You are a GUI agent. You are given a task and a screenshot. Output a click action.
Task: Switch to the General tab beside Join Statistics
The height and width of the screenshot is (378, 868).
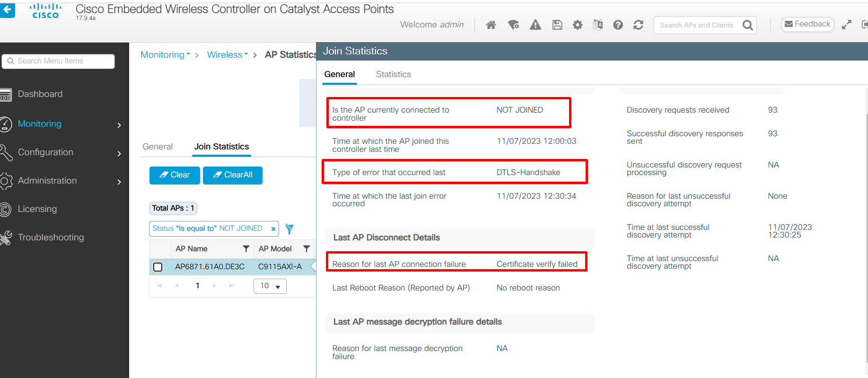pos(158,147)
